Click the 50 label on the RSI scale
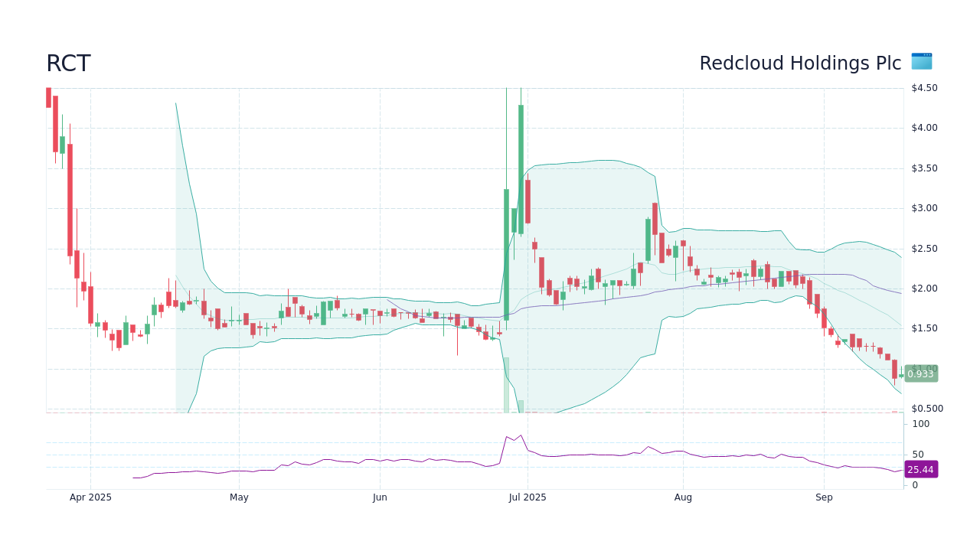 pos(919,453)
